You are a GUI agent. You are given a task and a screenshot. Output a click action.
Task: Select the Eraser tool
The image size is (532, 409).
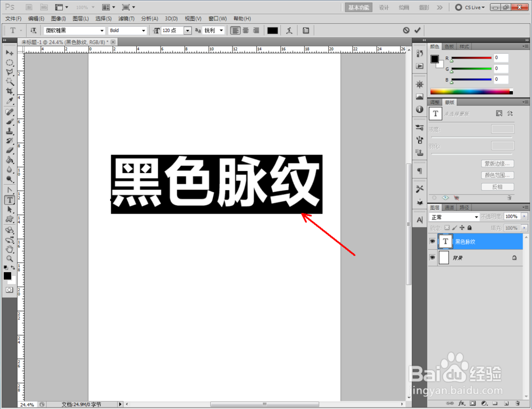click(10, 150)
